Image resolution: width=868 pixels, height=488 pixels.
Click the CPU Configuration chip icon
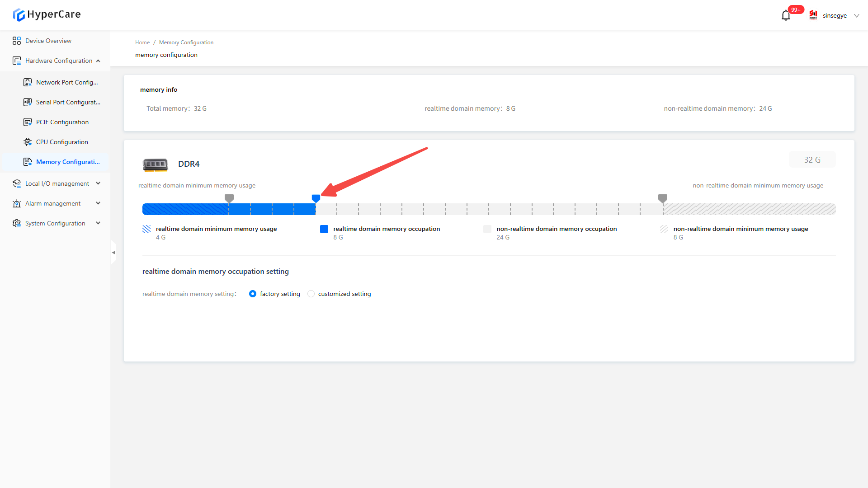coord(28,142)
